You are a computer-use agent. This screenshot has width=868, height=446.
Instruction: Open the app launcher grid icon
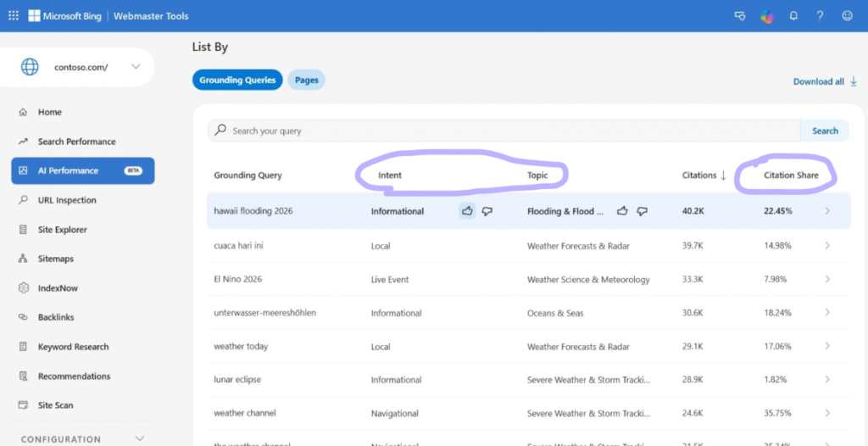14,16
